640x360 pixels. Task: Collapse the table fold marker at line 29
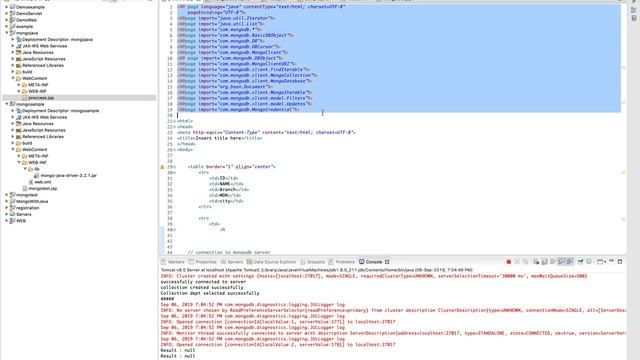pyautogui.click(x=175, y=167)
